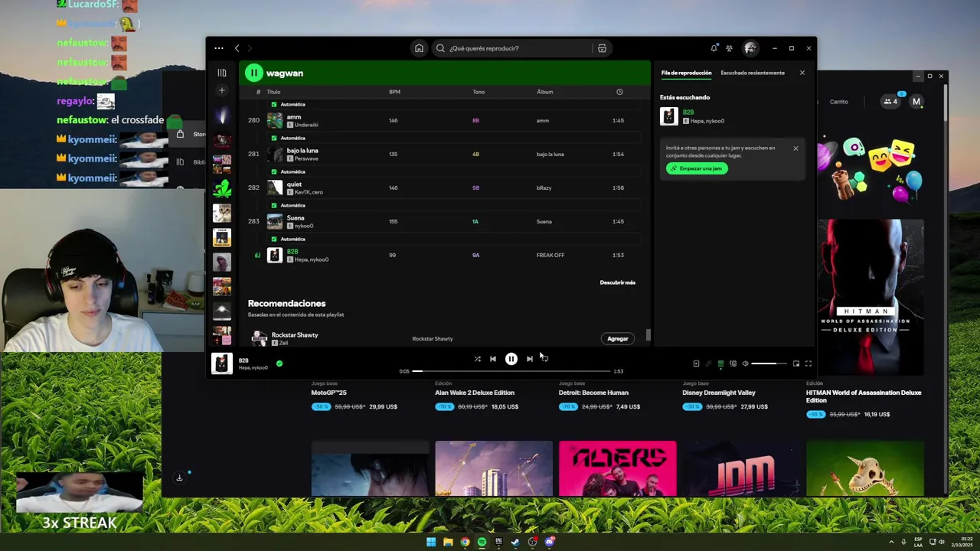Open the Suena album link
The height and width of the screenshot is (551, 980).
click(544, 221)
